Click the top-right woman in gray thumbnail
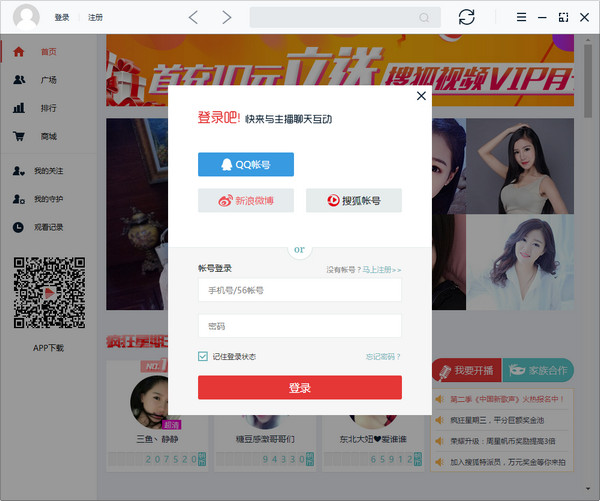Image resolution: width=600 pixels, height=501 pixels. click(x=520, y=166)
